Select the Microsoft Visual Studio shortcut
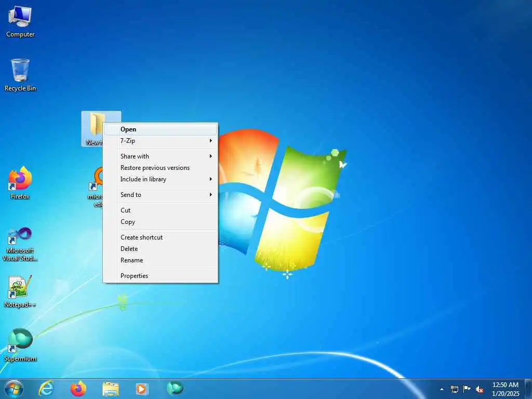Viewport: 532px width, 399px height. click(20, 244)
